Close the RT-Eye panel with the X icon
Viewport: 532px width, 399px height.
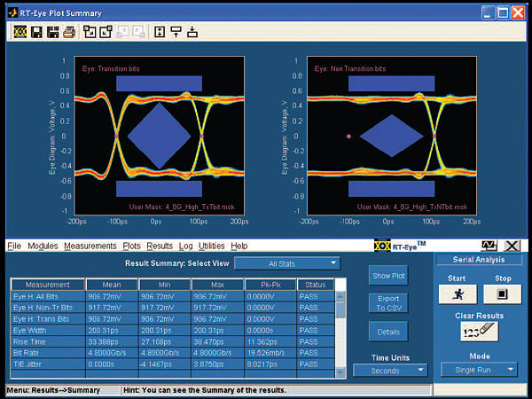point(512,246)
